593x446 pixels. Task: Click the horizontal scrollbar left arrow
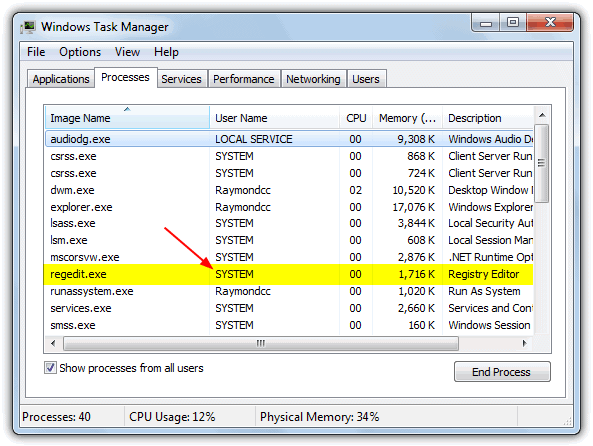point(53,343)
